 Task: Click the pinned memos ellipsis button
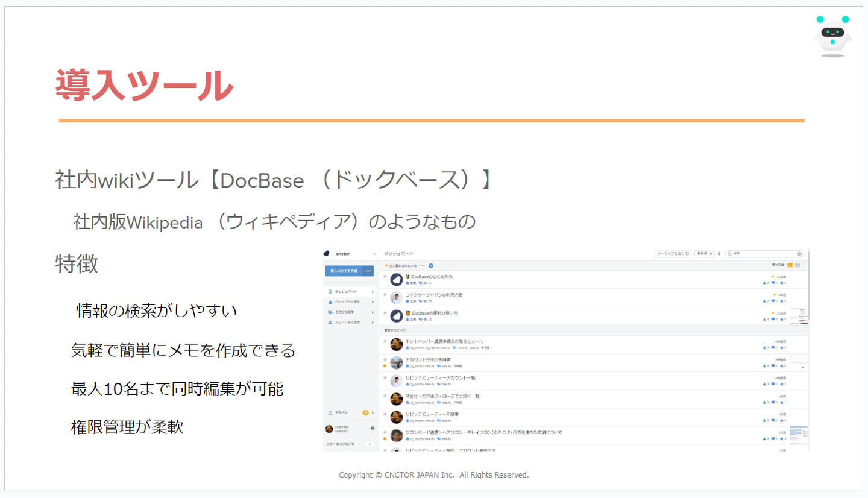click(423, 265)
